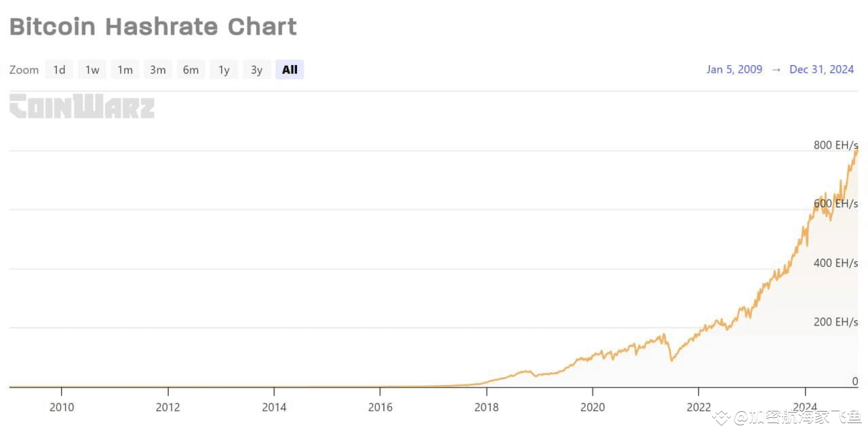Select the 1m zoom preset
Image resolution: width=868 pixels, height=432 pixels.
click(x=125, y=69)
